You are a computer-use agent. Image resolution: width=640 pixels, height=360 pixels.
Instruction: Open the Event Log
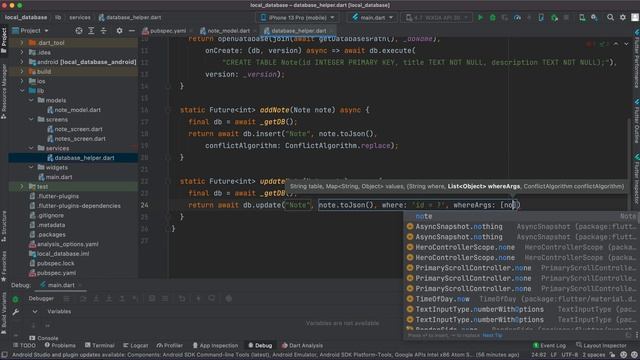click(x=549, y=345)
